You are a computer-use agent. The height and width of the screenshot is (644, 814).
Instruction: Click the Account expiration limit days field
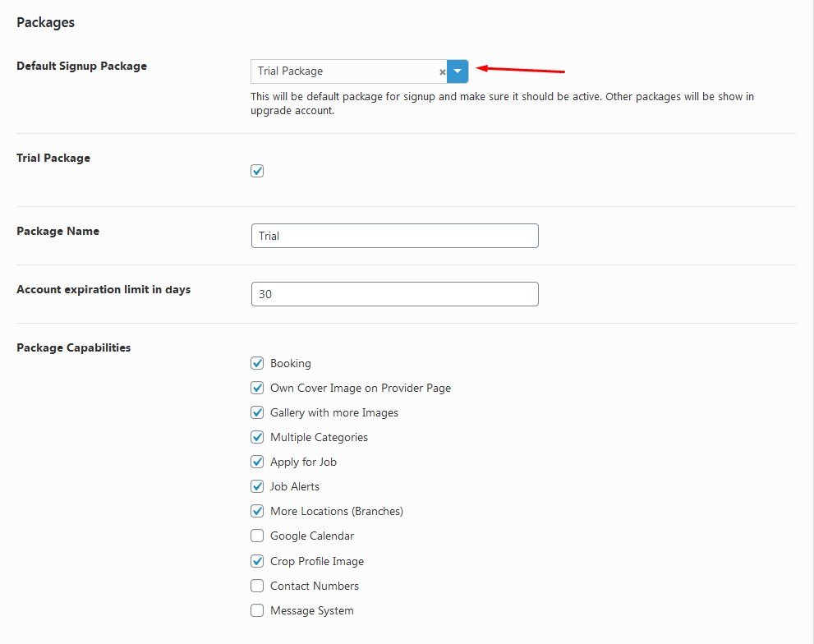pyautogui.click(x=394, y=294)
